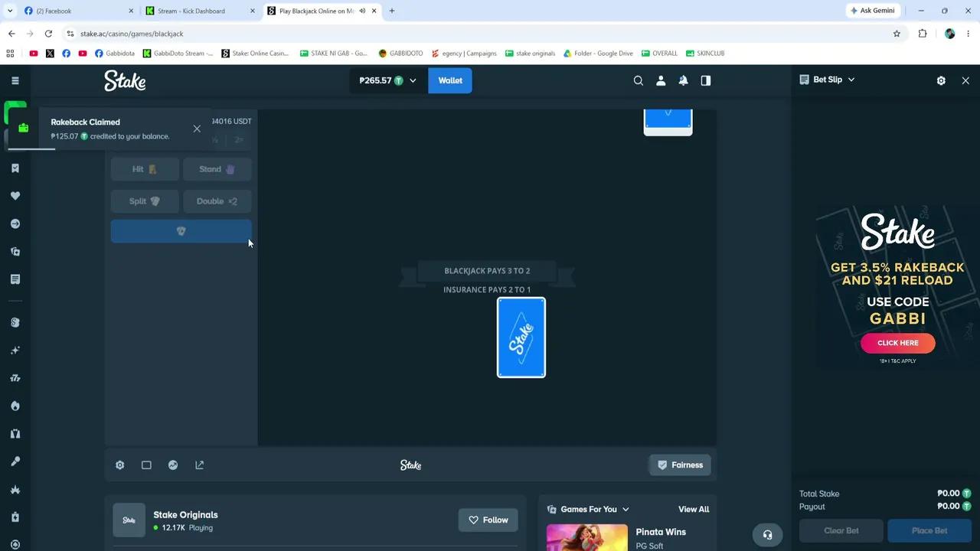Open the YouTube bookmark icon
The image size is (980, 551).
tap(34, 54)
